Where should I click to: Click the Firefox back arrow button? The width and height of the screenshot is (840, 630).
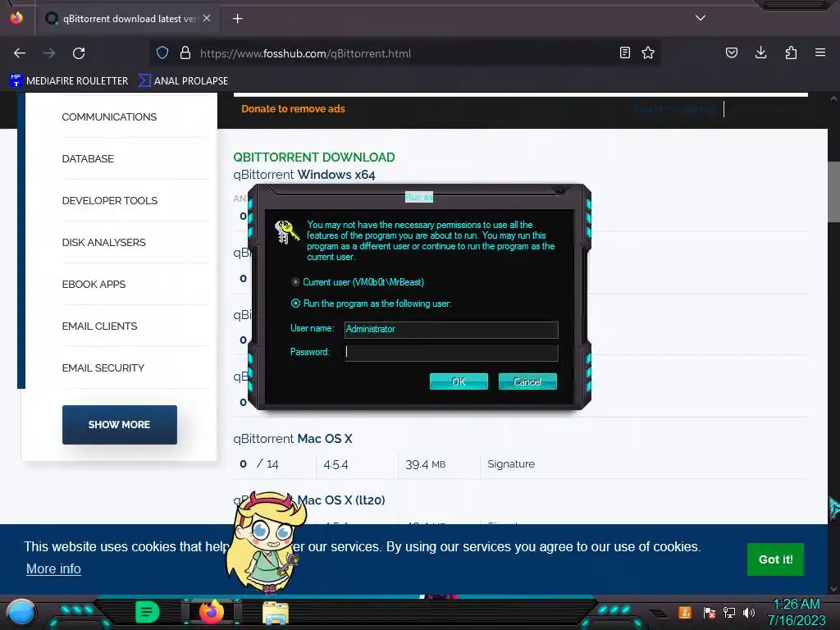(x=20, y=53)
